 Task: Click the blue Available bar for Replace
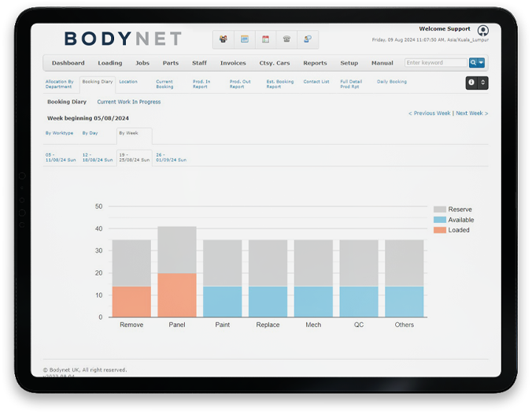tap(268, 302)
